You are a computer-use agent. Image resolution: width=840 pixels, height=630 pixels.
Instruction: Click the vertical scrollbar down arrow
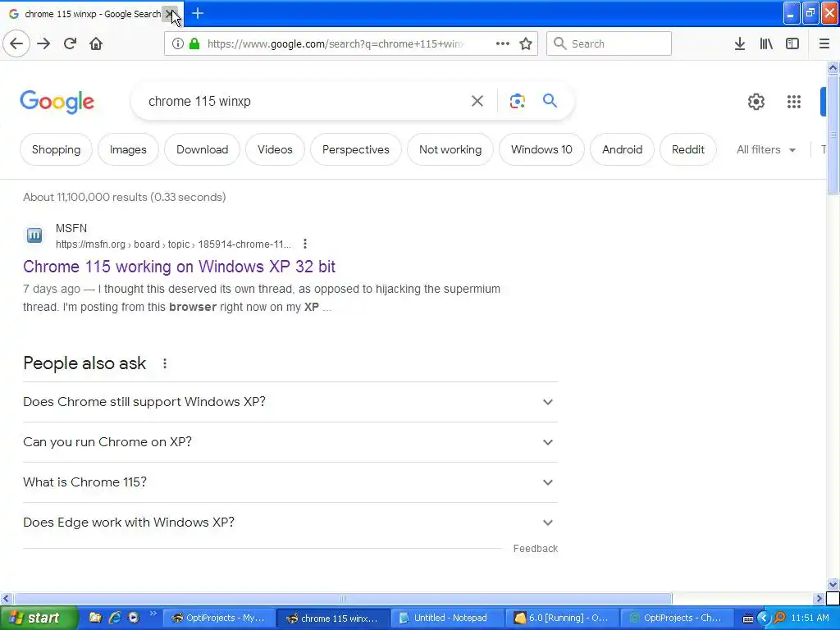click(833, 584)
